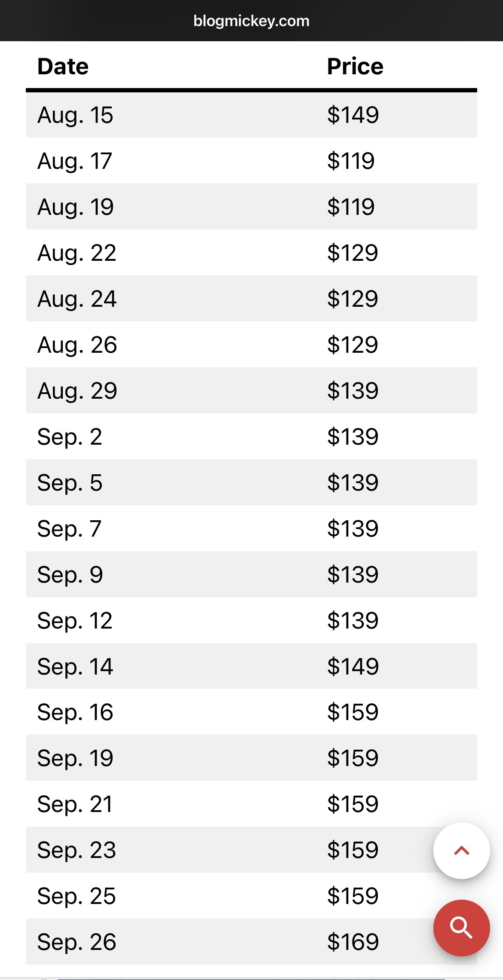The height and width of the screenshot is (980, 503).
Task: Tap the Aug. 19 date entry
Action: [76, 207]
